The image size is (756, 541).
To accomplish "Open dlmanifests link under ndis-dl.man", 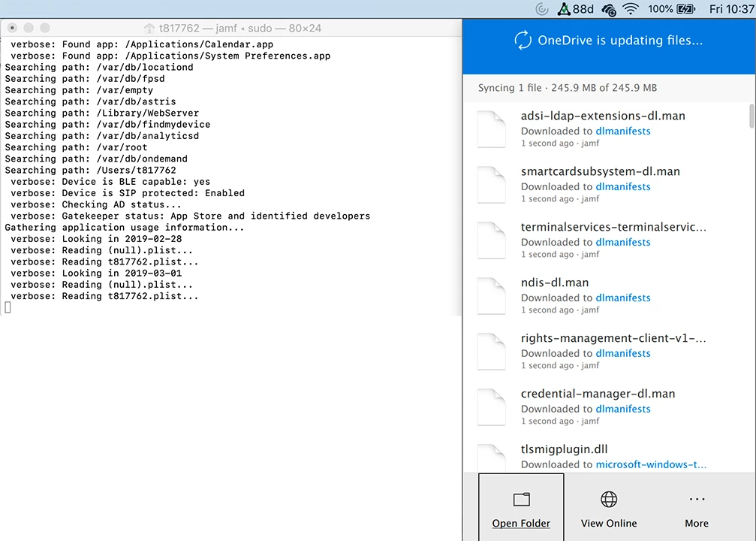I will pyautogui.click(x=623, y=298).
